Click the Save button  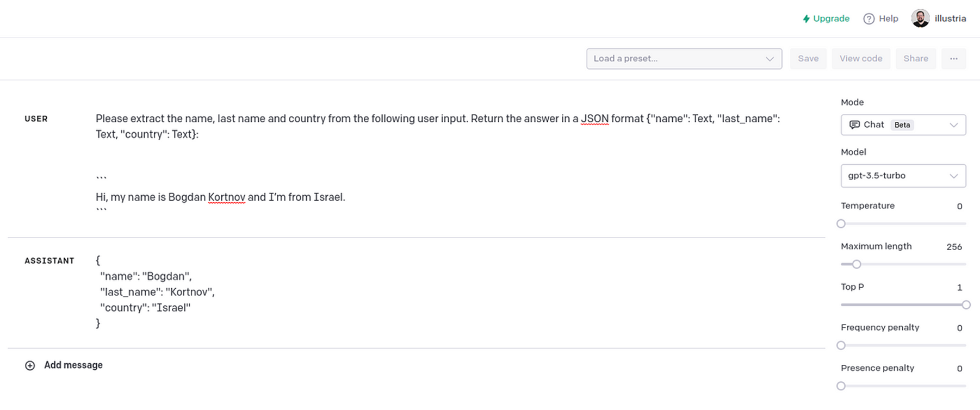808,59
